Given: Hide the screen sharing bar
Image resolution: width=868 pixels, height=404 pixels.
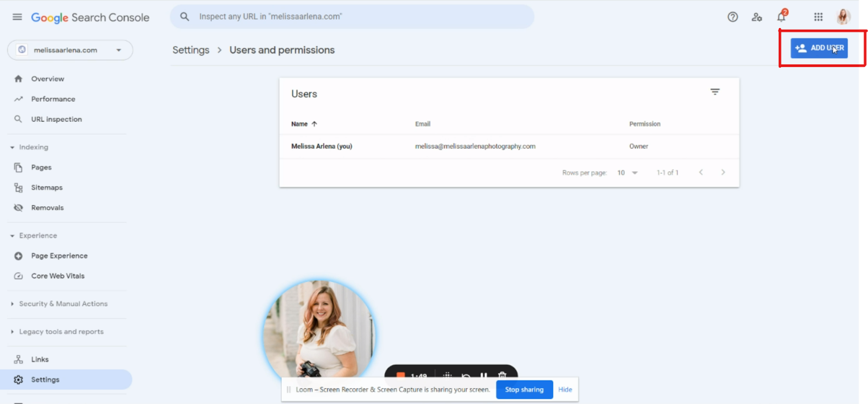Looking at the screenshot, I should (x=565, y=389).
